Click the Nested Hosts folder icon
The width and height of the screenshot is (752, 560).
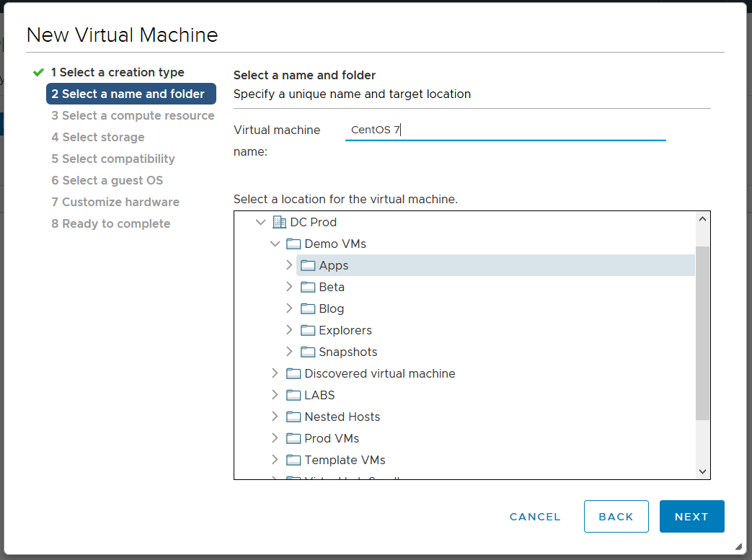293,416
